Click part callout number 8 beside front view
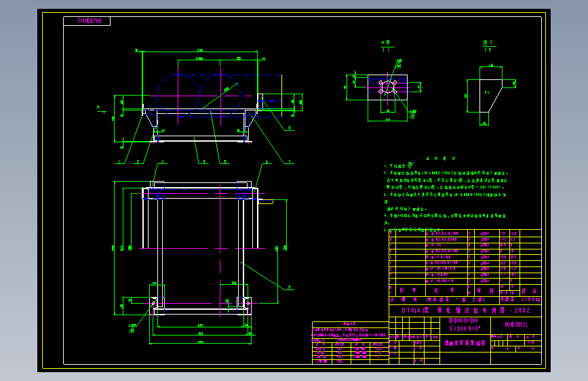The width and height of the screenshot is (588, 381). tap(289, 128)
